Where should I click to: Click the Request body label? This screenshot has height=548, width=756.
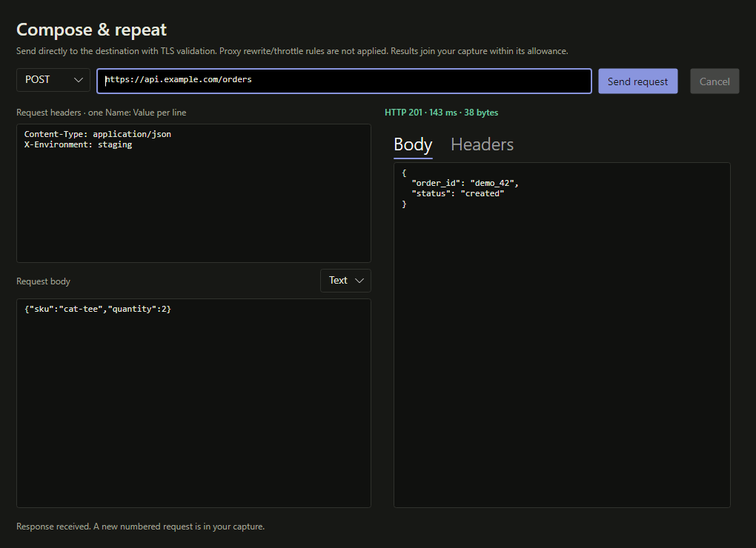click(44, 281)
